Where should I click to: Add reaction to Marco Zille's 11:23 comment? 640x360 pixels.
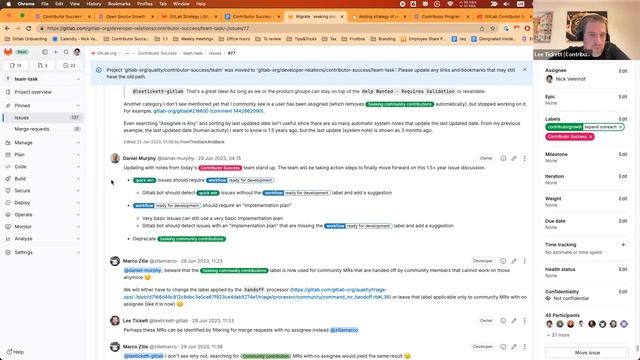(x=503, y=261)
